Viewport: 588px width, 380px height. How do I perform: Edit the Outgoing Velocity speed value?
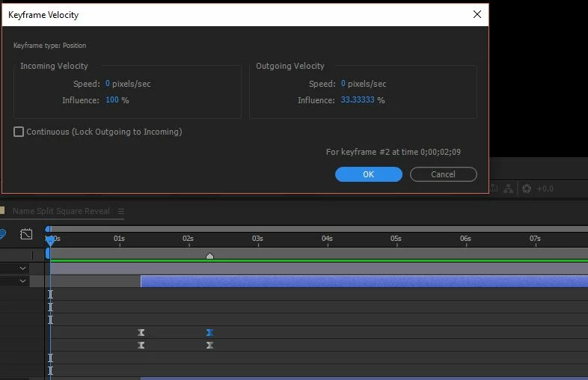[x=343, y=83]
